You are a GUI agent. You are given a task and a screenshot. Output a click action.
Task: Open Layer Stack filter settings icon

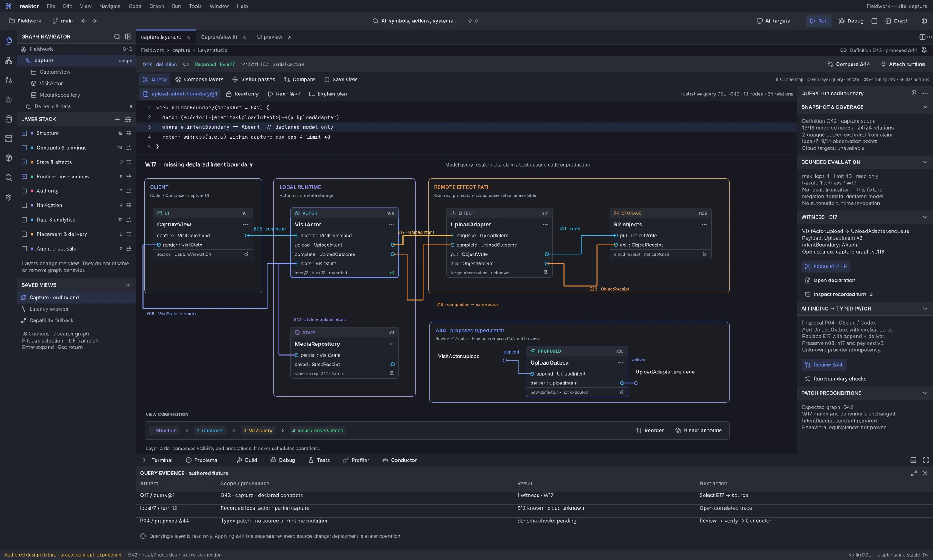(x=128, y=119)
